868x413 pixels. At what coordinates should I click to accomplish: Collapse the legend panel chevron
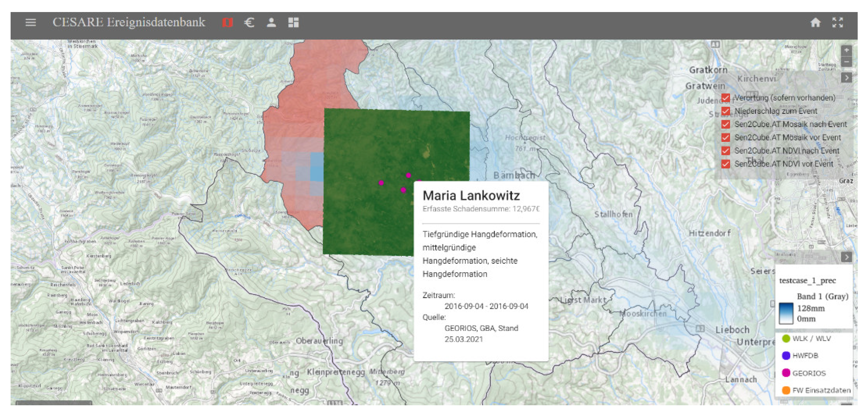[x=846, y=257]
